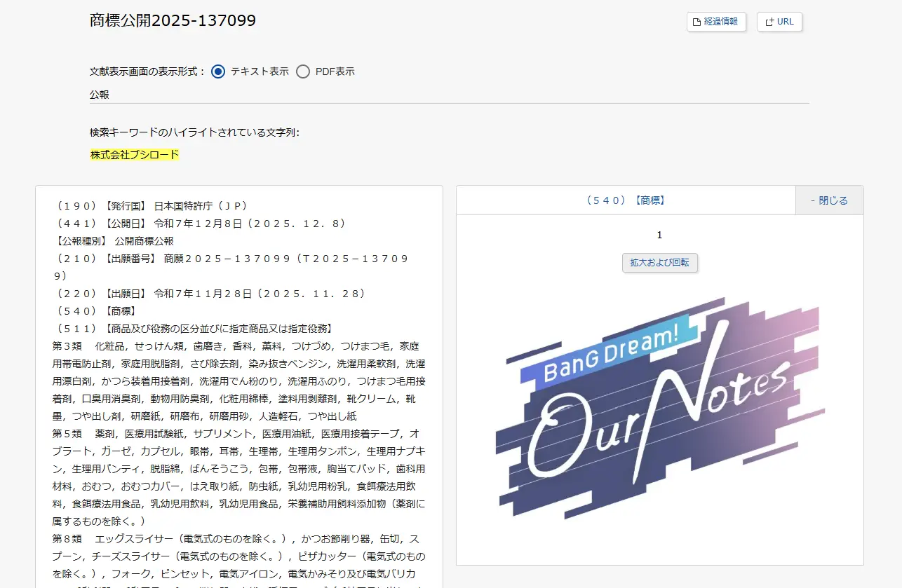Click the image number 1 label
Screen dimensions: 902x588
coord(659,235)
